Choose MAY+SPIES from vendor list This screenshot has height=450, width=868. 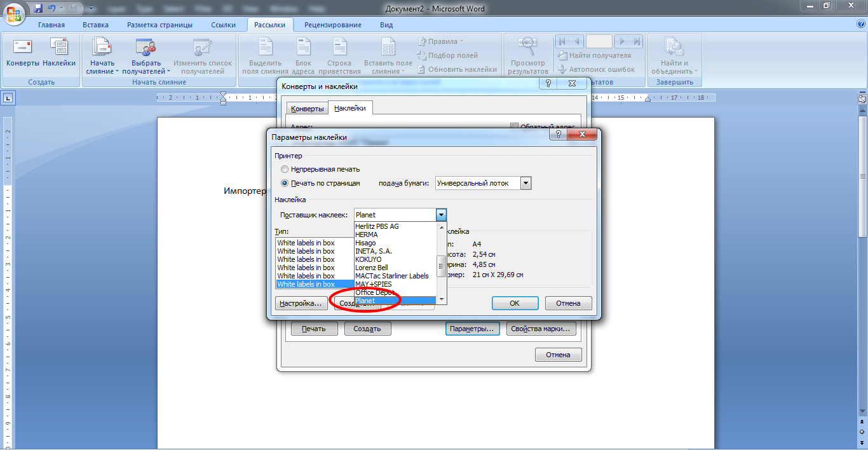[395, 284]
